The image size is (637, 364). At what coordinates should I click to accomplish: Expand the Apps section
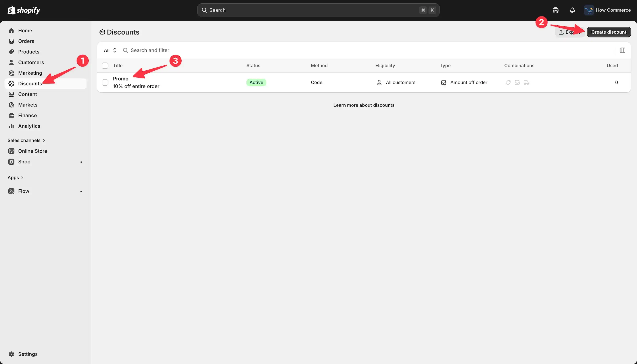pos(15,177)
